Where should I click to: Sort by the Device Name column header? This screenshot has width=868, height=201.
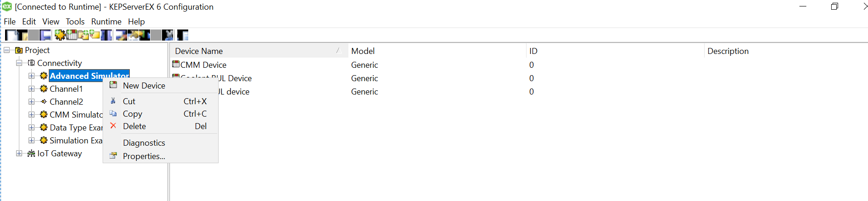tap(199, 51)
